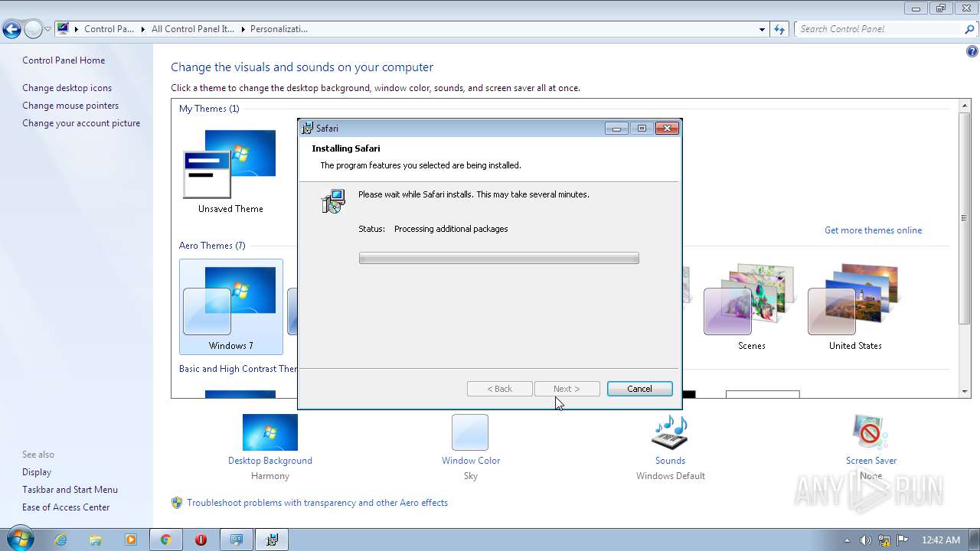980x551 pixels.
Task: Select the United States theme
Action: [x=855, y=307]
